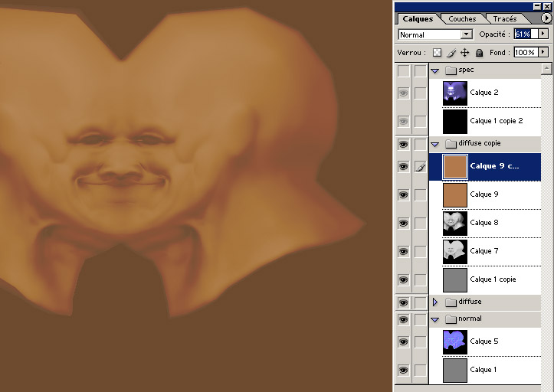Click the gray Calque 1 copie thumbnail
This screenshot has height=392, width=554.
455,279
